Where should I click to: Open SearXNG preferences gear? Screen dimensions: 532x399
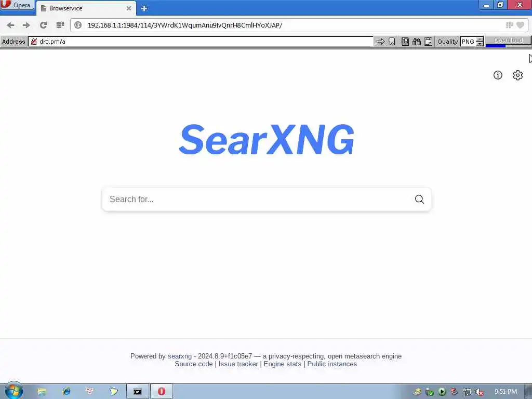click(517, 75)
